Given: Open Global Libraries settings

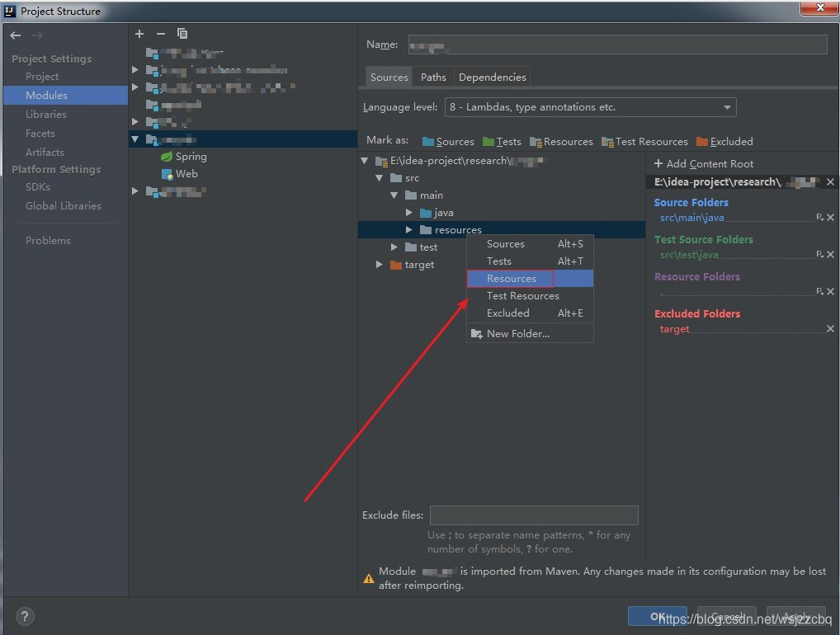Looking at the screenshot, I should pos(65,205).
